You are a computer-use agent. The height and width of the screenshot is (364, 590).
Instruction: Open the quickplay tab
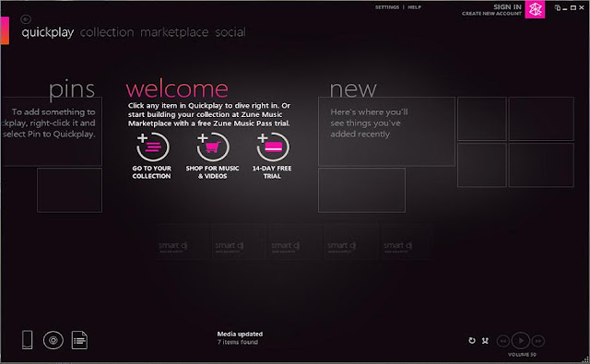tap(47, 33)
